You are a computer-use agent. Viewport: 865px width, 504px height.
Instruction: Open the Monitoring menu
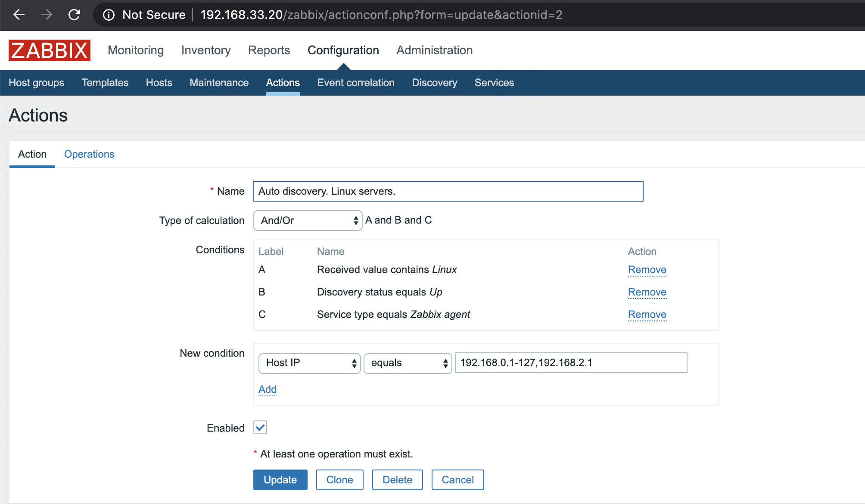136,50
